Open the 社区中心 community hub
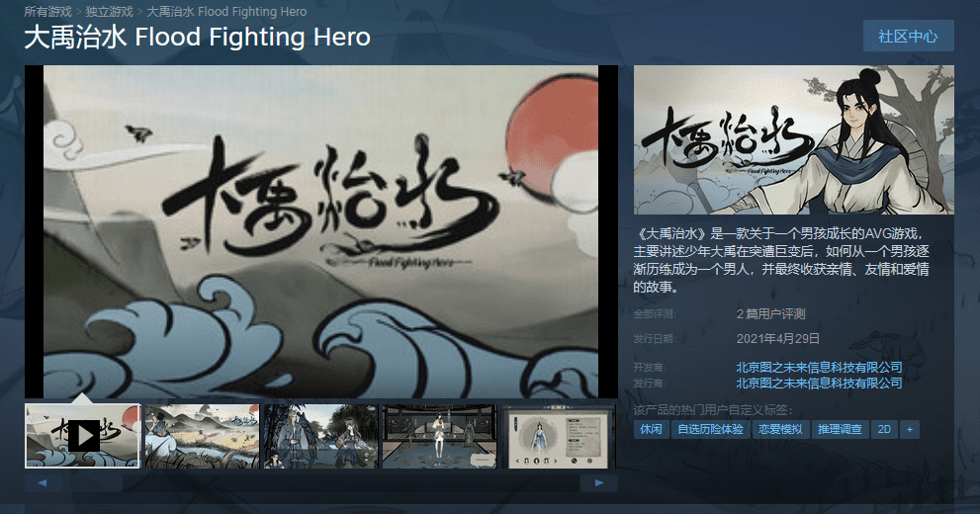This screenshot has height=514, width=980. tap(908, 37)
